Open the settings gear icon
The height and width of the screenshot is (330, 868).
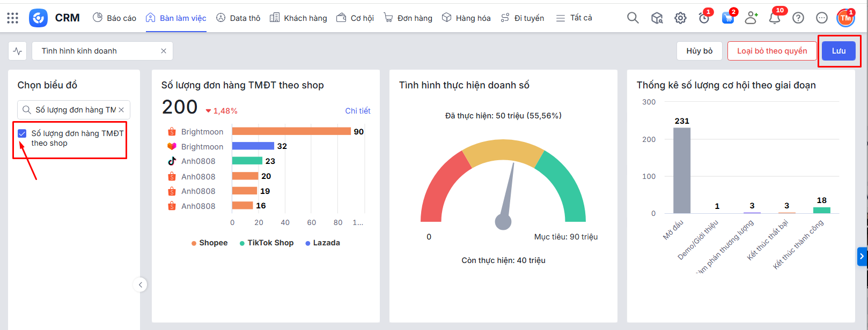[x=680, y=18]
